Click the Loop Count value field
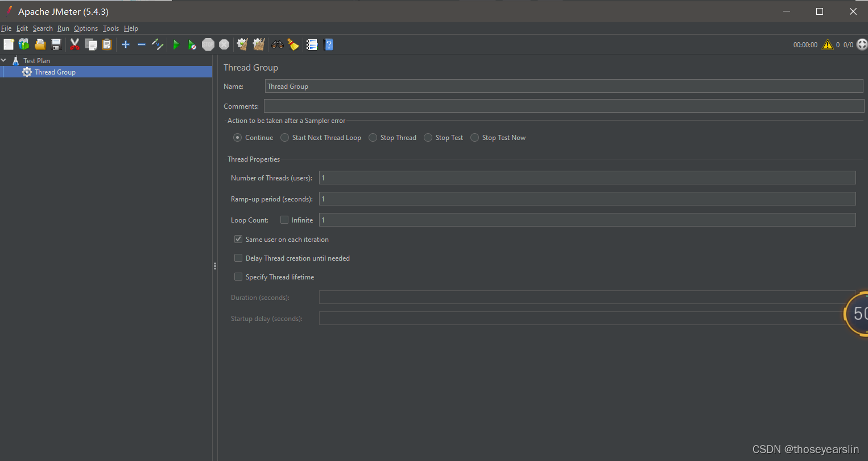868x461 pixels. point(587,220)
